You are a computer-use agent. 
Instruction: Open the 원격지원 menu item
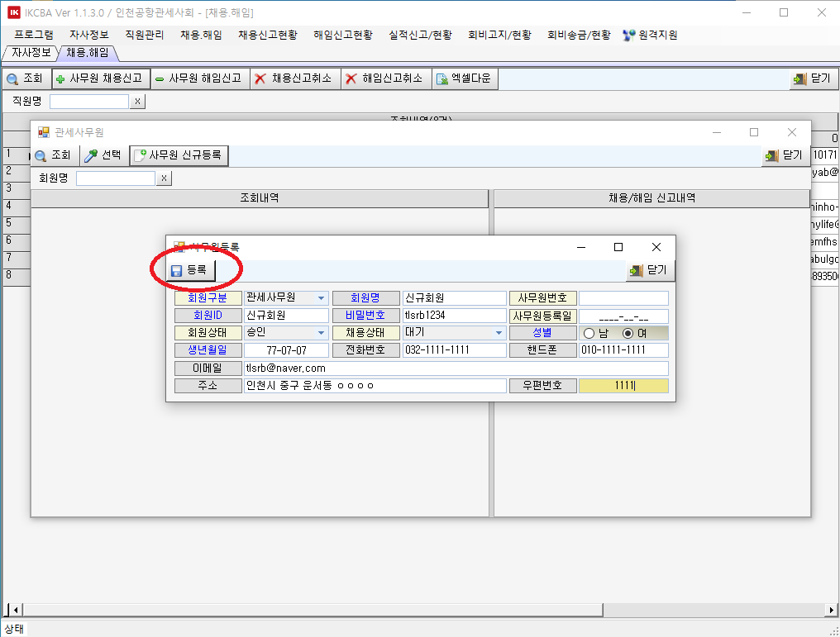(650, 35)
